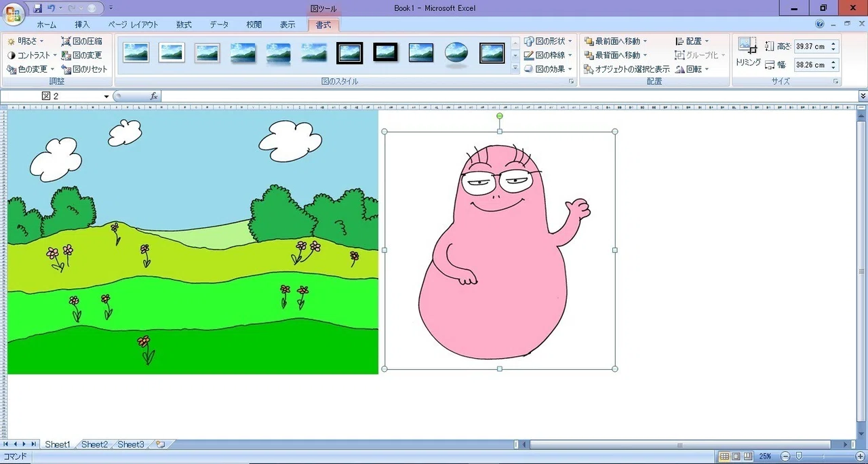
Task: Click the green rotation handle of picture
Action: click(x=500, y=116)
